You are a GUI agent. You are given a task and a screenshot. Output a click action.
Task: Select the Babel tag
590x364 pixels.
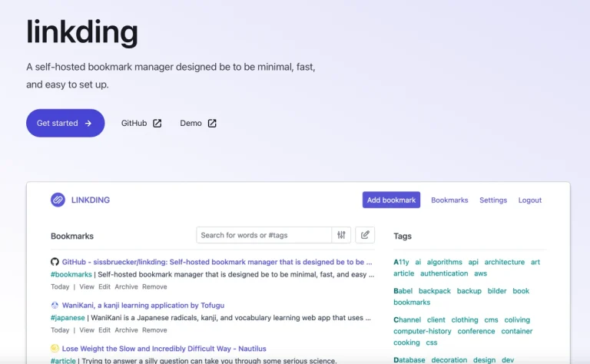403,291
